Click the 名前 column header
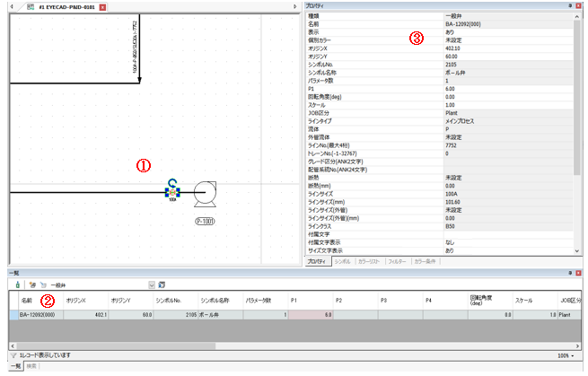Screen dimensions: 588x376 [40, 301]
